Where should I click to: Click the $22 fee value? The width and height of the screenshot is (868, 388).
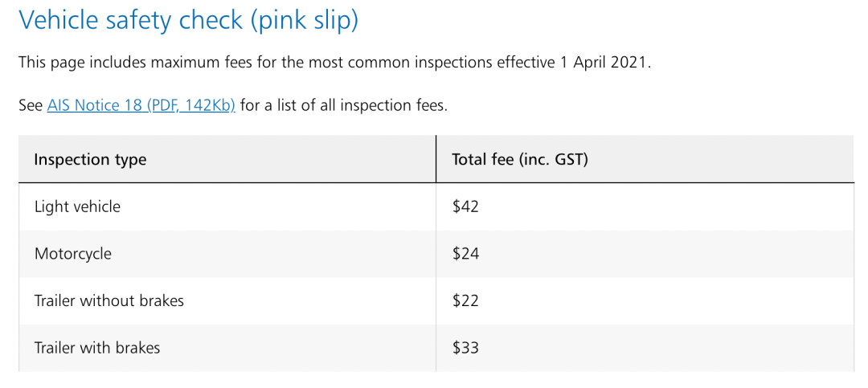click(x=465, y=301)
